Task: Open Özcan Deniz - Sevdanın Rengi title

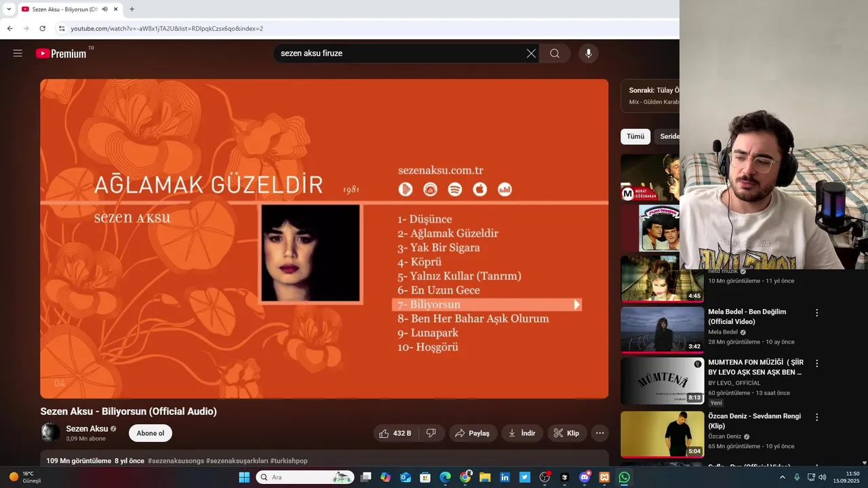Action: (x=754, y=421)
